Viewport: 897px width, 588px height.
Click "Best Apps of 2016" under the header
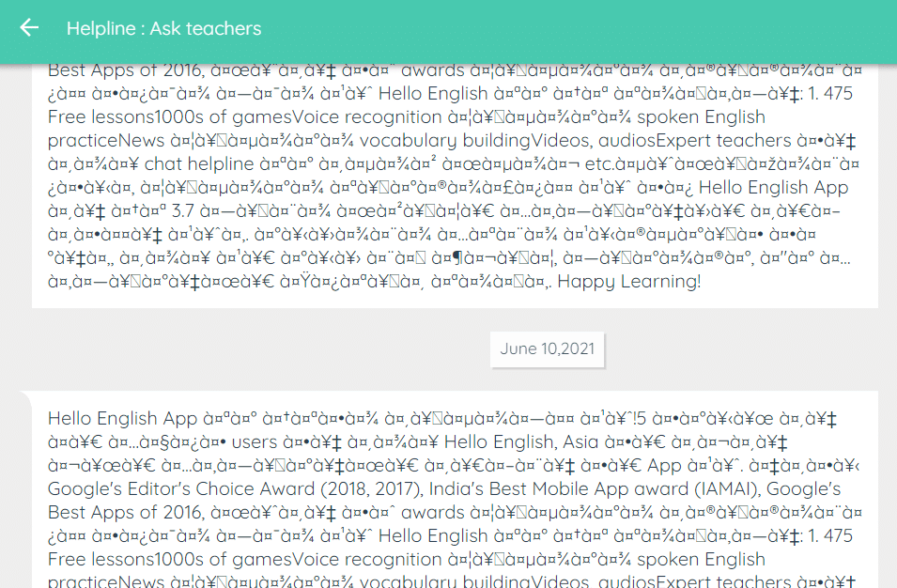[122, 70]
